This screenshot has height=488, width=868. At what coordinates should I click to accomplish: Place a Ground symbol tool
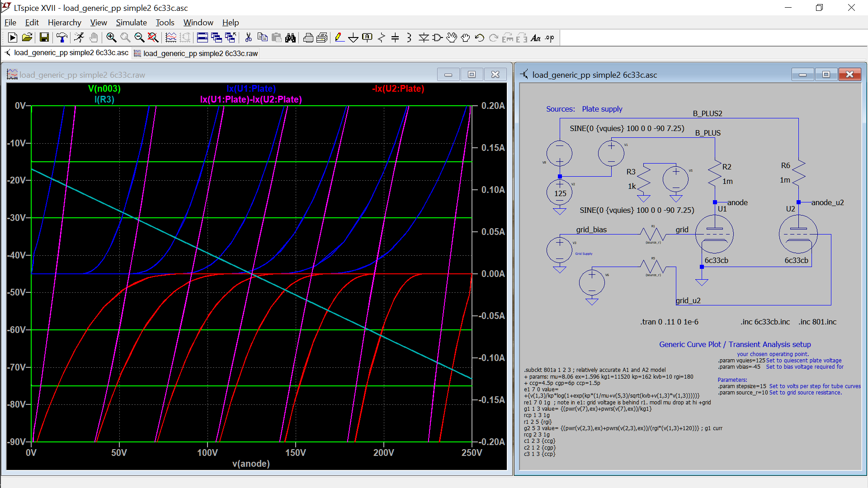354,38
